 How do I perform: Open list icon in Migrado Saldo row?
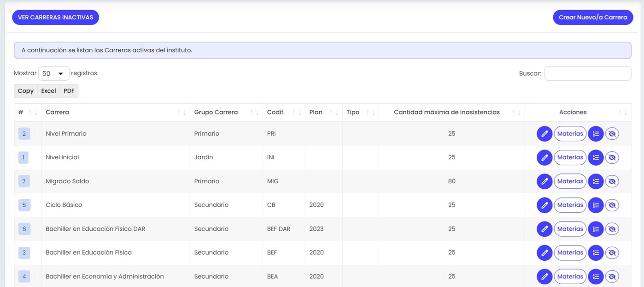click(x=596, y=181)
